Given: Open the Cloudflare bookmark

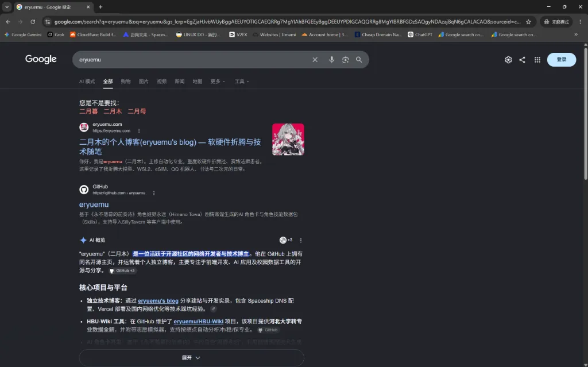Looking at the screenshot, I should coord(94,34).
